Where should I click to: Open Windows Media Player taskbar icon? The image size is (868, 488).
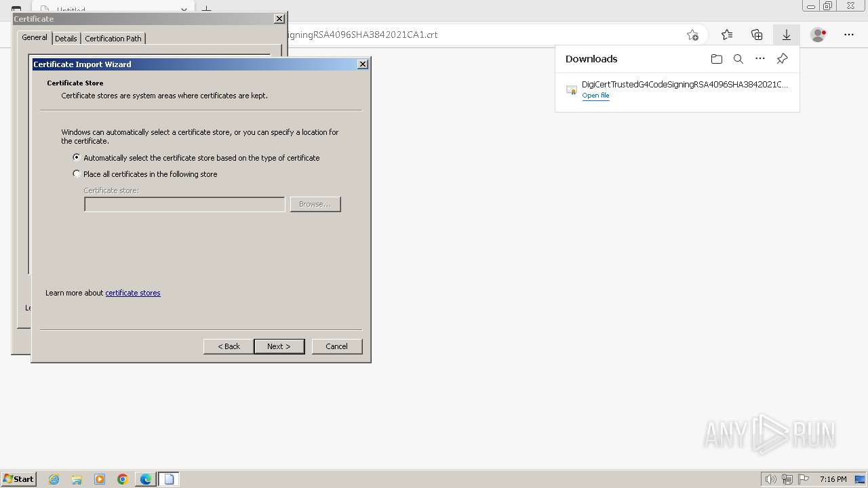[x=100, y=479]
